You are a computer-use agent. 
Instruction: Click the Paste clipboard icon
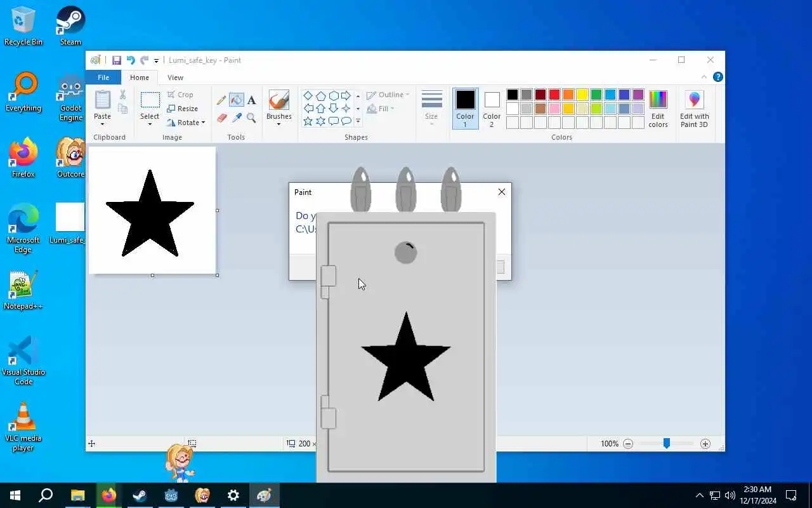102,100
